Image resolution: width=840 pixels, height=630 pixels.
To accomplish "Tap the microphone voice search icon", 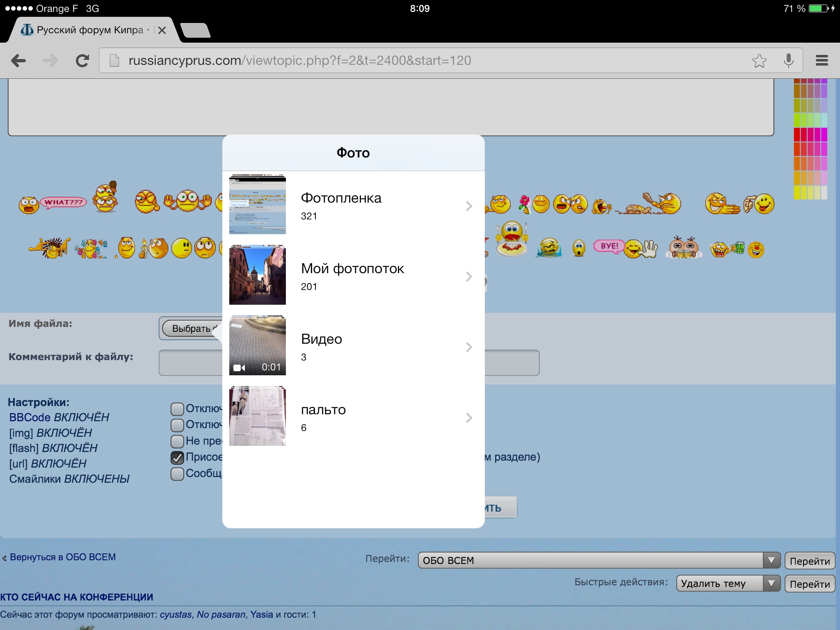I will point(788,61).
